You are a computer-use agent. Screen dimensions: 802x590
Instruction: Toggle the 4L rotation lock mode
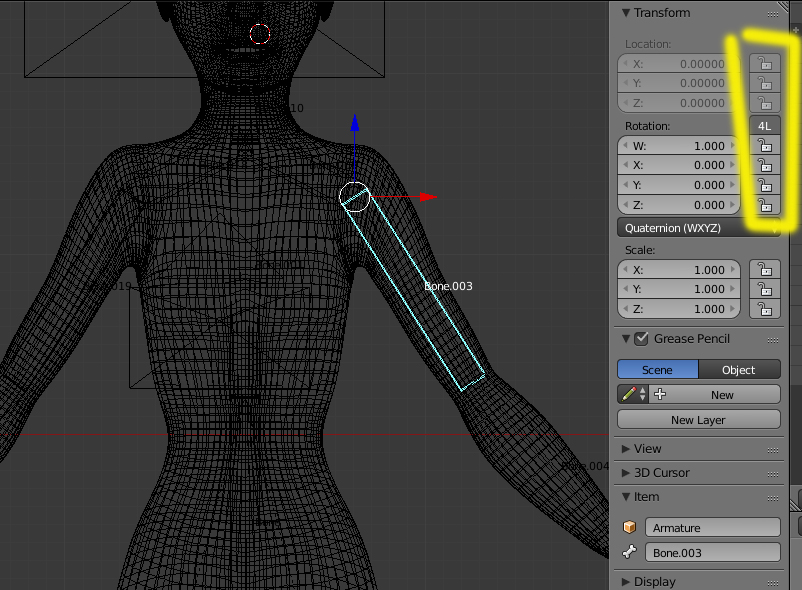[x=765, y=126]
